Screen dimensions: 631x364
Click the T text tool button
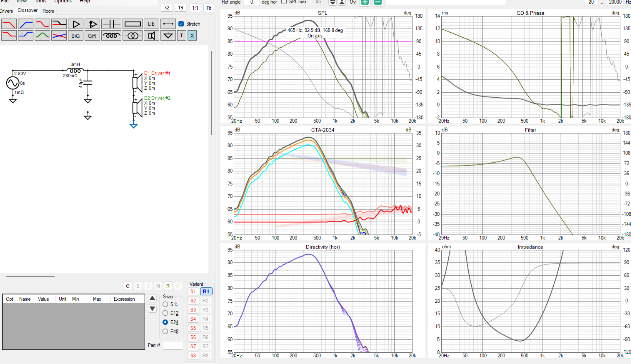(181, 36)
